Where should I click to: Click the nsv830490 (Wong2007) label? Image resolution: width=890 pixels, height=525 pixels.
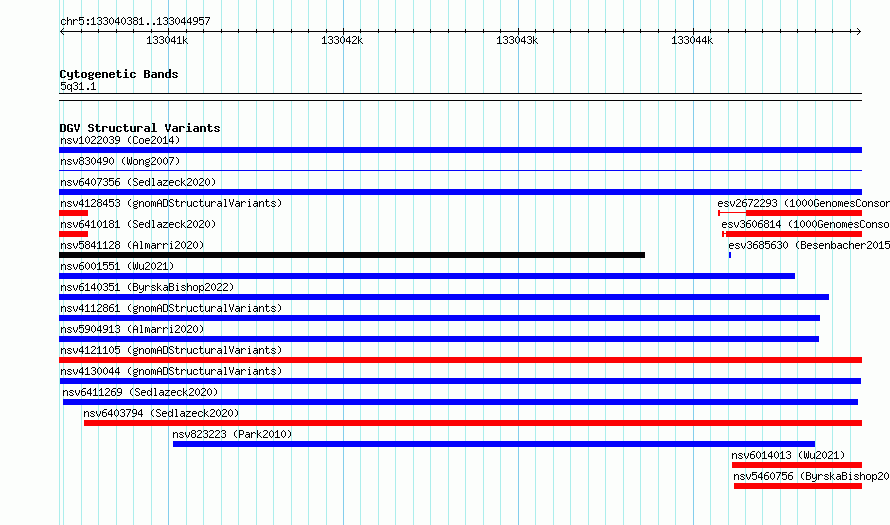(120, 161)
